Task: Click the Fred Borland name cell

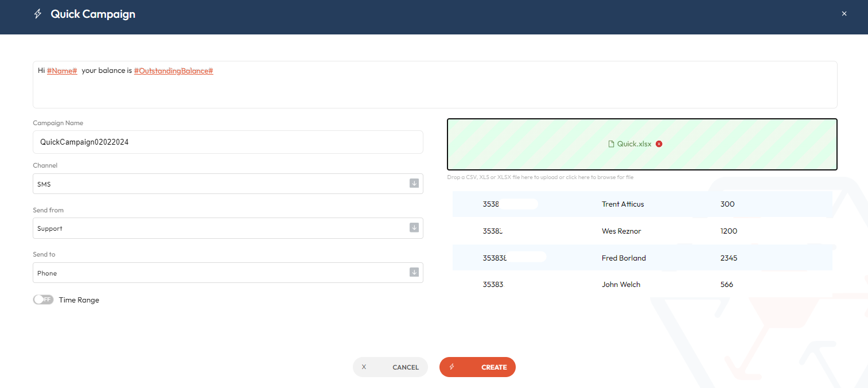Action: point(624,258)
